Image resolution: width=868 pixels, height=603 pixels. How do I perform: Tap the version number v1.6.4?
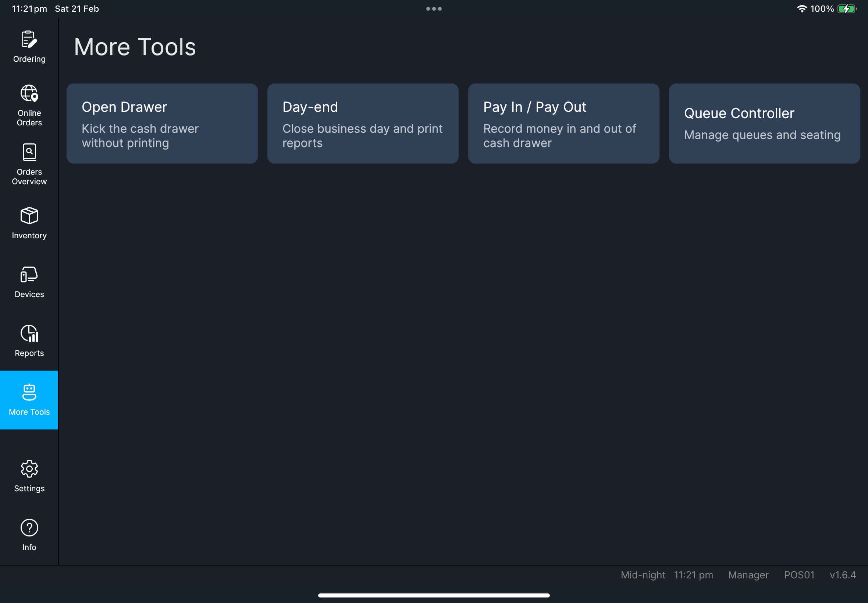[843, 575]
